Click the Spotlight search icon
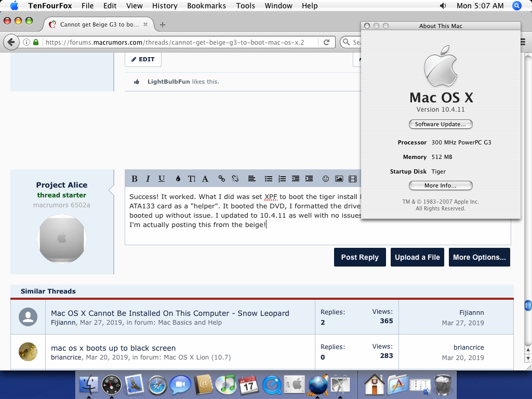Screen dimensions: 532x399 (x=517, y=6)
